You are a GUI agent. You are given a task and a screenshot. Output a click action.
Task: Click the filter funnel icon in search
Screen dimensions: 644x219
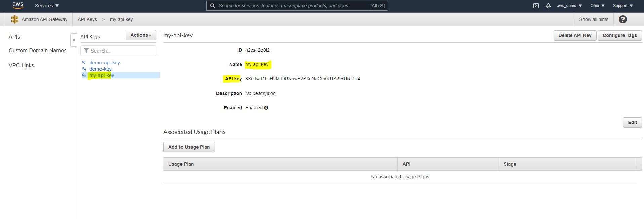[86, 51]
